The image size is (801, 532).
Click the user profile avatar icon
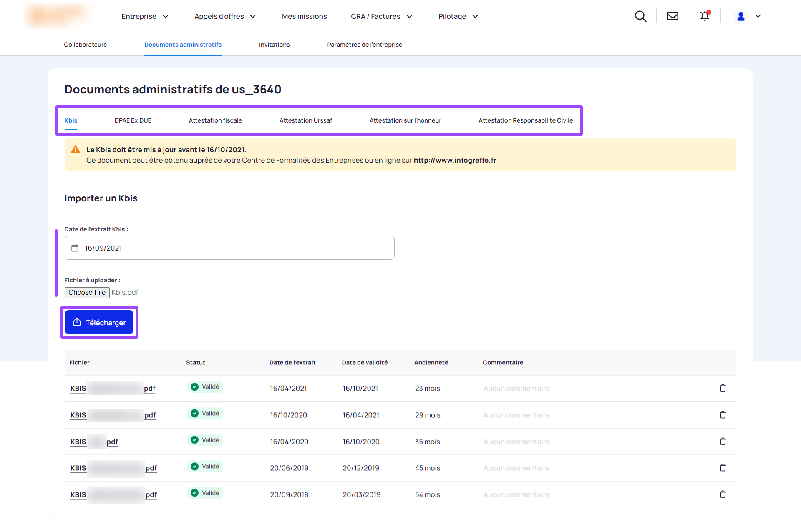(x=741, y=16)
